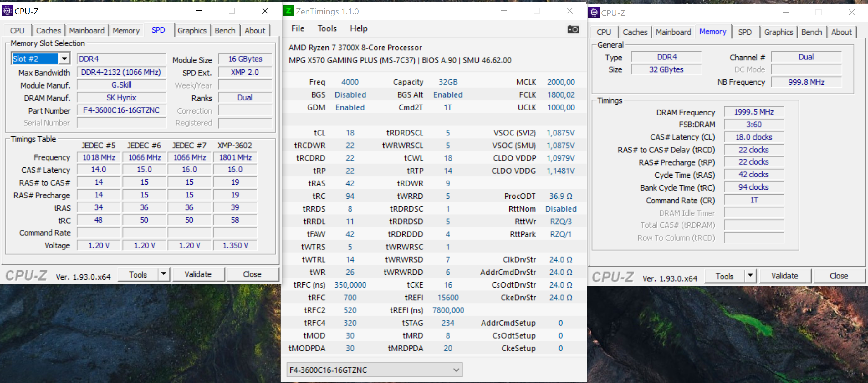The height and width of the screenshot is (383, 868).
Task: Click the Serial Number field on SPD tab
Action: click(121, 123)
